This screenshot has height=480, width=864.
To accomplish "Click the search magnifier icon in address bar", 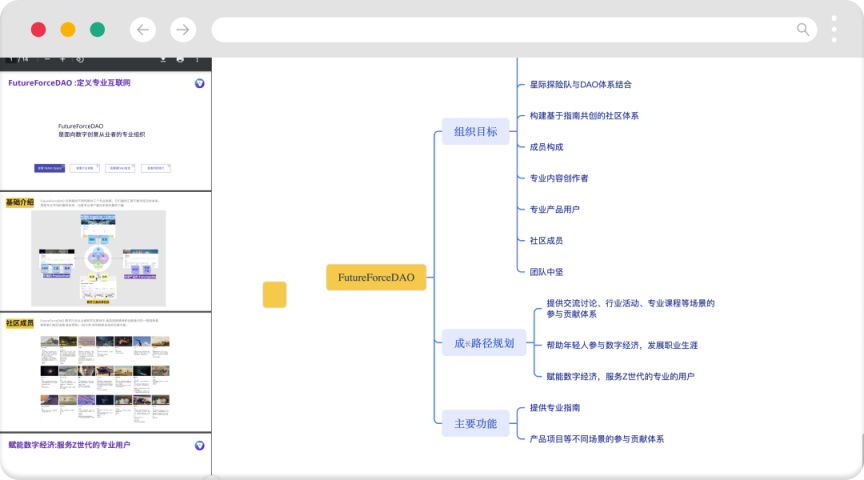I will click(x=803, y=30).
